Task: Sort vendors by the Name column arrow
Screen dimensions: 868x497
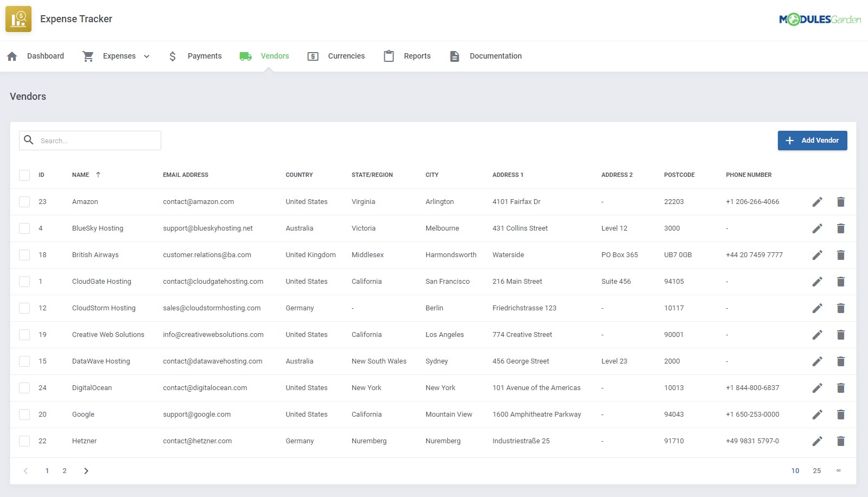Action: (98, 175)
